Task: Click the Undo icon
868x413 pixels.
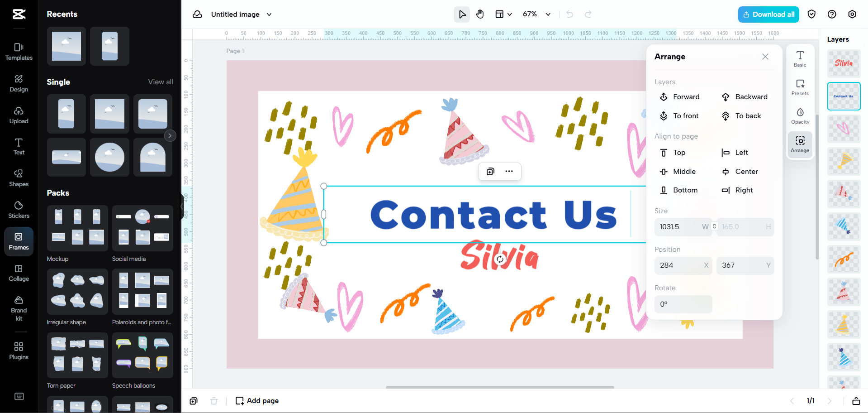Action: click(569, 14)
